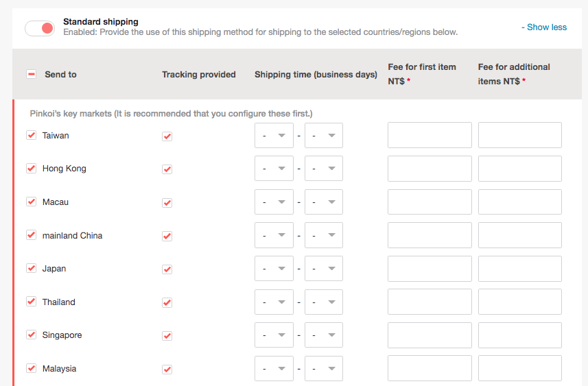
Task: Open Thailand maximum shipping days dropdown
Action: pos(324,302)
